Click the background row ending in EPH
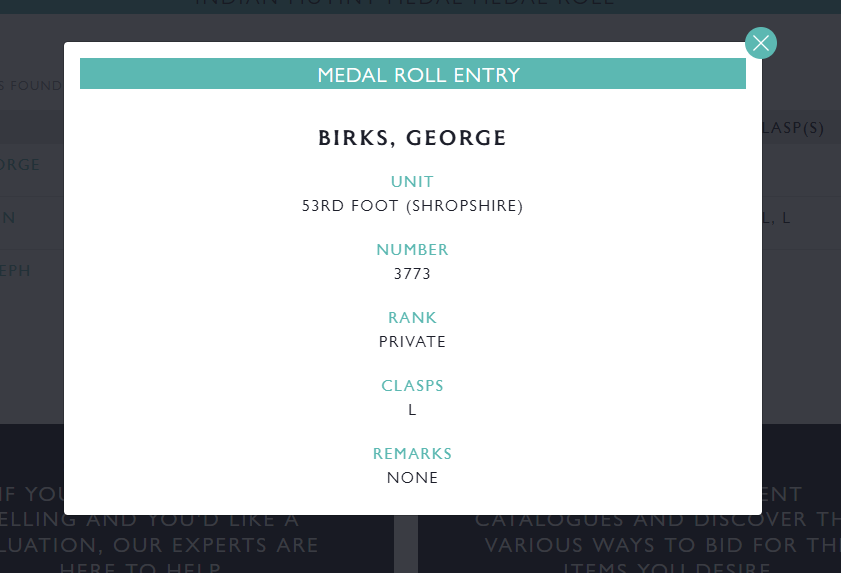Screen dimensions: 841x573 [x=32, y=271]
